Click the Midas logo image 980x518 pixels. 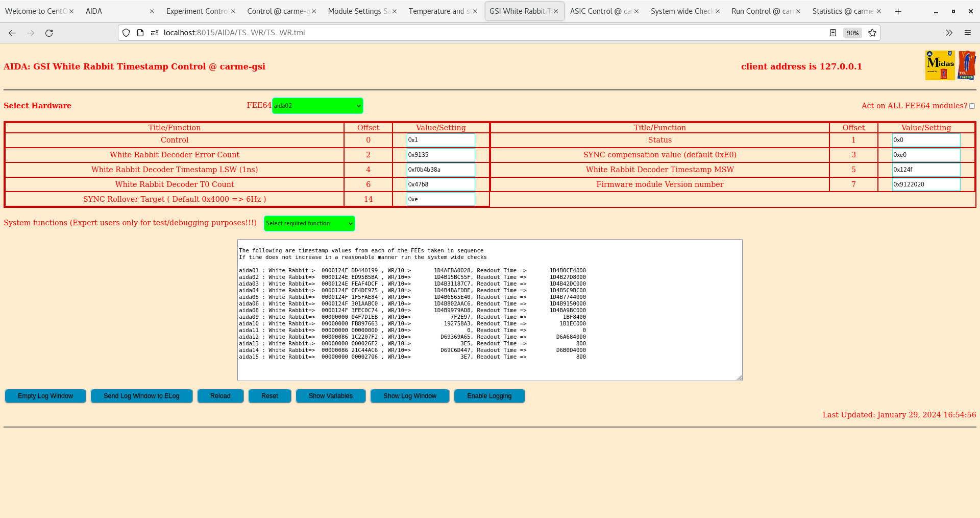click(939, 65)
